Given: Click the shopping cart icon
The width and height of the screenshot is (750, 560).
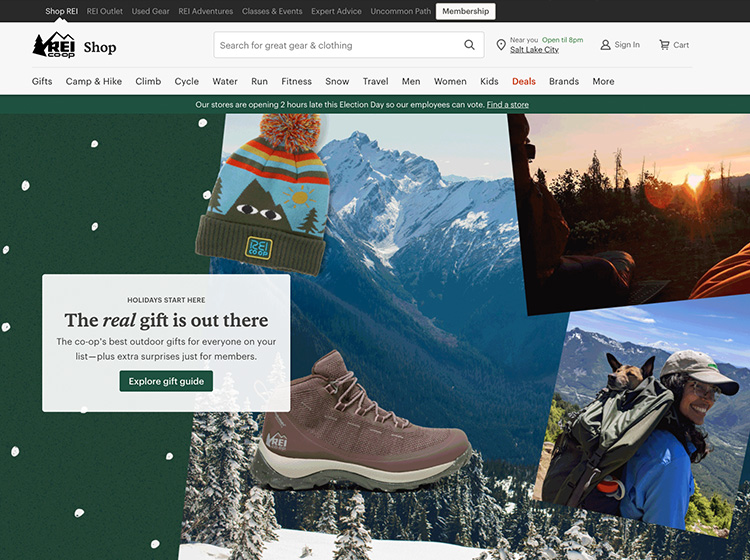Looking at the screenshot, I should tap(664, 45).
